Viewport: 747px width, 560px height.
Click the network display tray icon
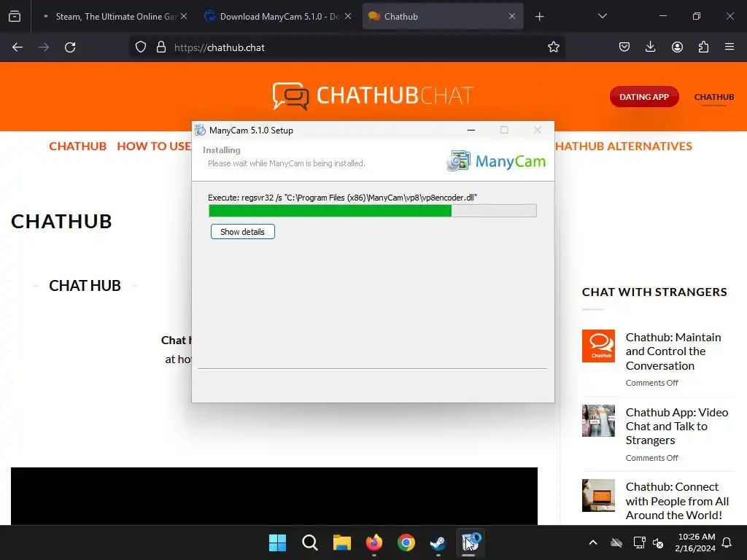pyautogui.click(x=639, y=542)
